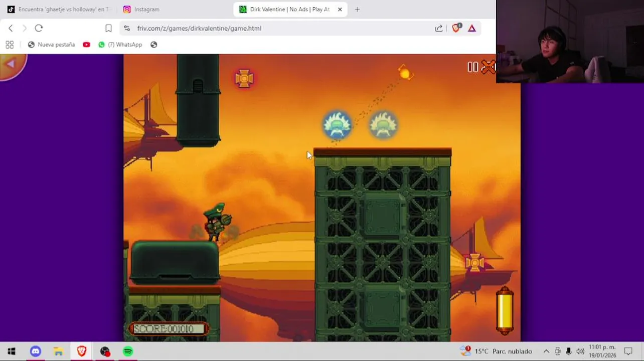Click the Friv back arrow button
Screen dimensions: 644x361
11,65
